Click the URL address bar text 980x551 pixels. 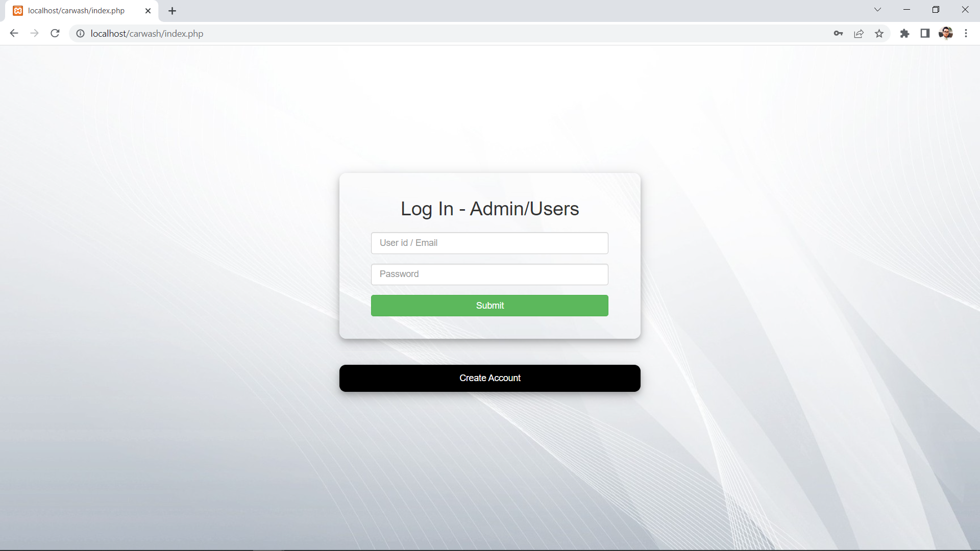click(x=147, y=33)
